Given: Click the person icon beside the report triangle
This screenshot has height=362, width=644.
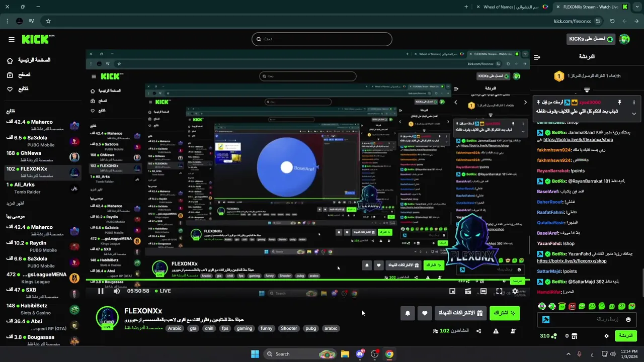Looking at the screenshot, I should (513, 331).
